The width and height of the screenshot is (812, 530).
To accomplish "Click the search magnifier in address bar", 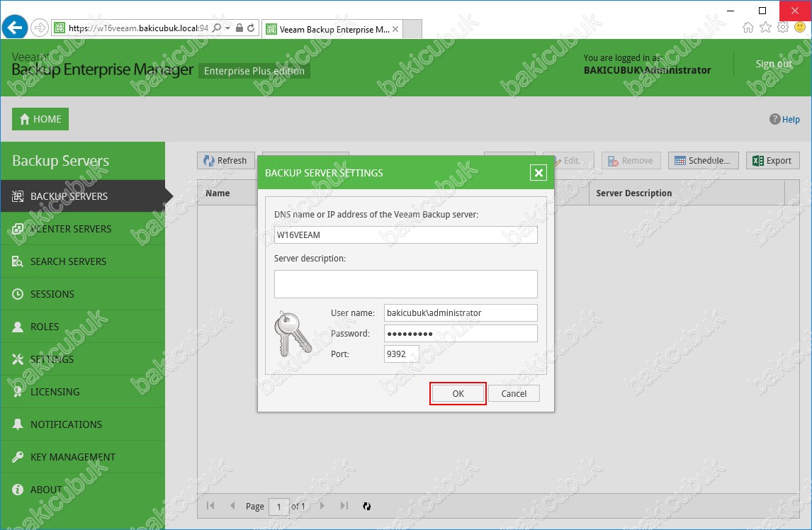I will pyautogui.click(x=217, y=28).
